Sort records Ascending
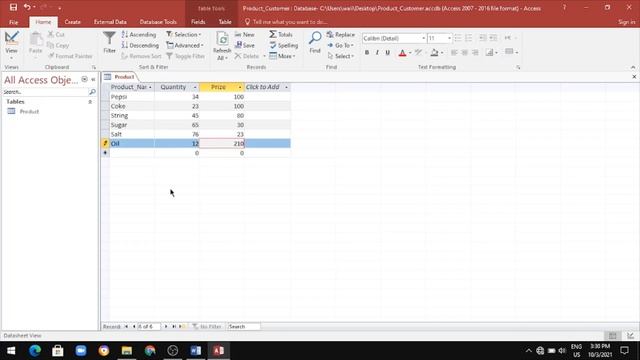 (x=139, y=35)
